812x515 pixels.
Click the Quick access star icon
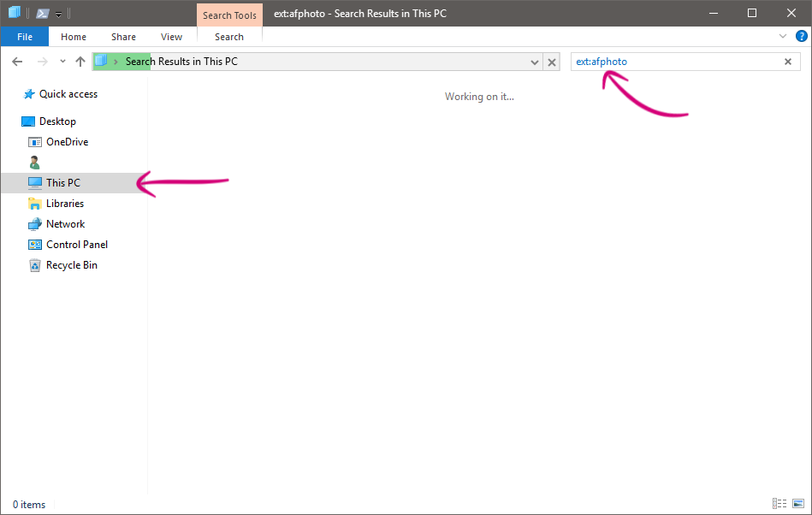coord(28,94)
